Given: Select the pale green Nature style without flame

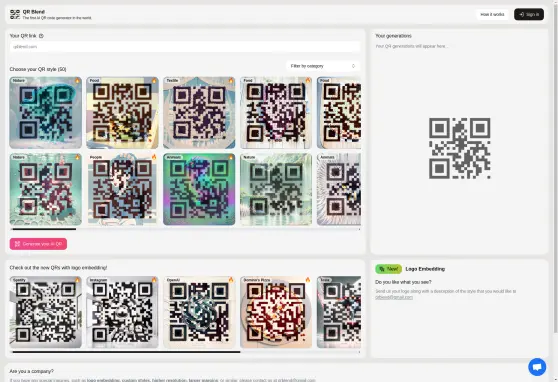Looking at the screenshot, I should 276,189.
